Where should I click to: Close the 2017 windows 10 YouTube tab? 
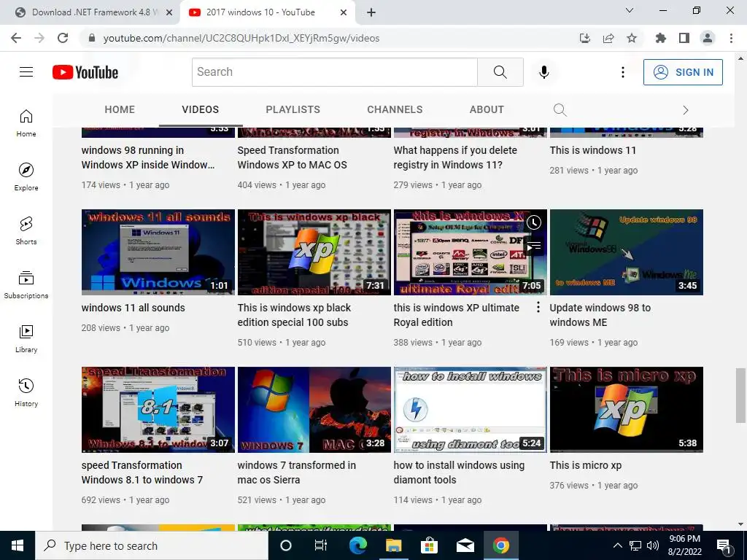click(344, 13)
